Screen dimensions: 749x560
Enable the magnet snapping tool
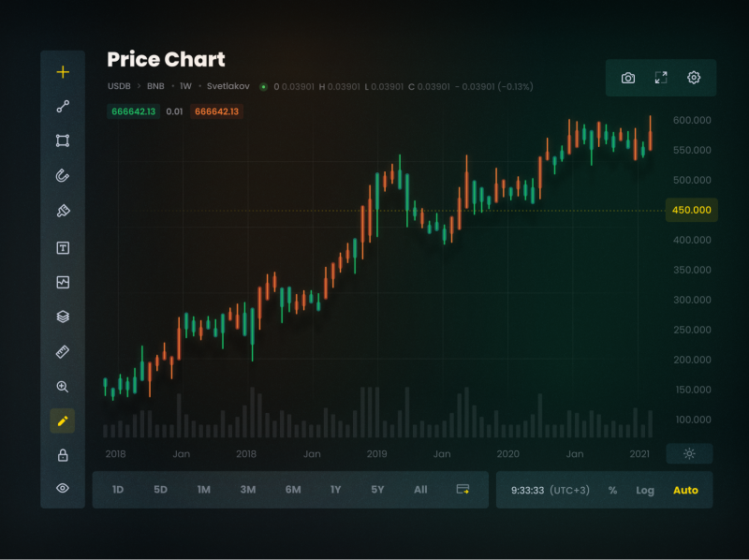62,175
